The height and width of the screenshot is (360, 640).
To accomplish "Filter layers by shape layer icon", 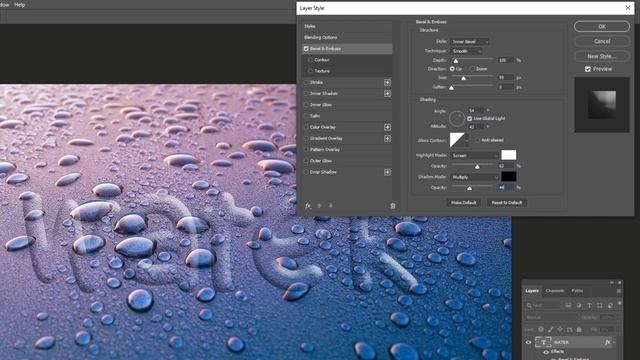I will 600,305.
